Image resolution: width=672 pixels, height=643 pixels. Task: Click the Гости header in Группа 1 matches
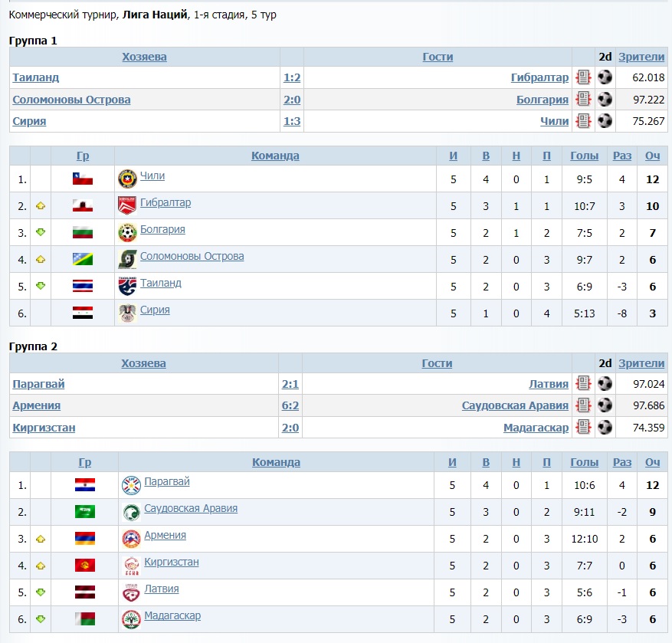coord(438,57)
